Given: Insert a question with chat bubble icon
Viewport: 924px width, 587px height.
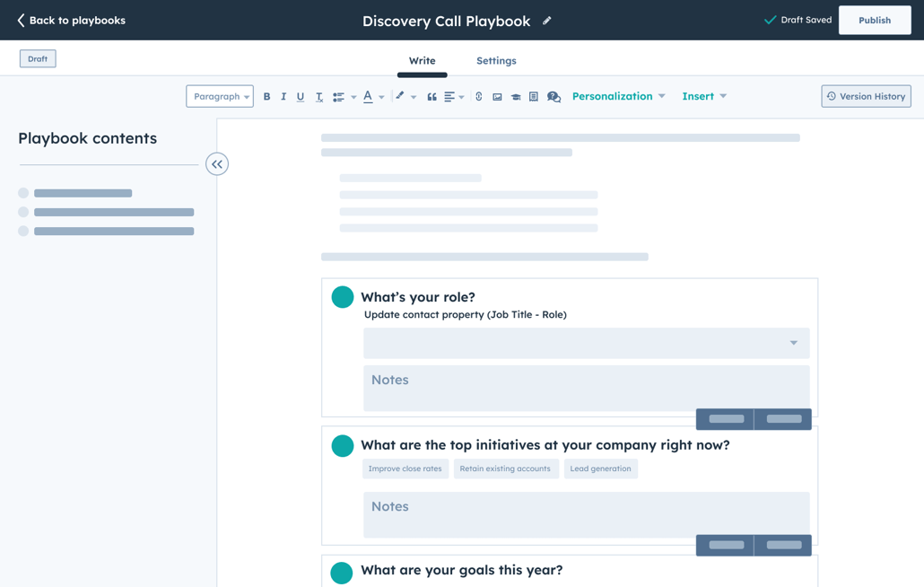Looking at the screenshot, I should coord(554,97).
